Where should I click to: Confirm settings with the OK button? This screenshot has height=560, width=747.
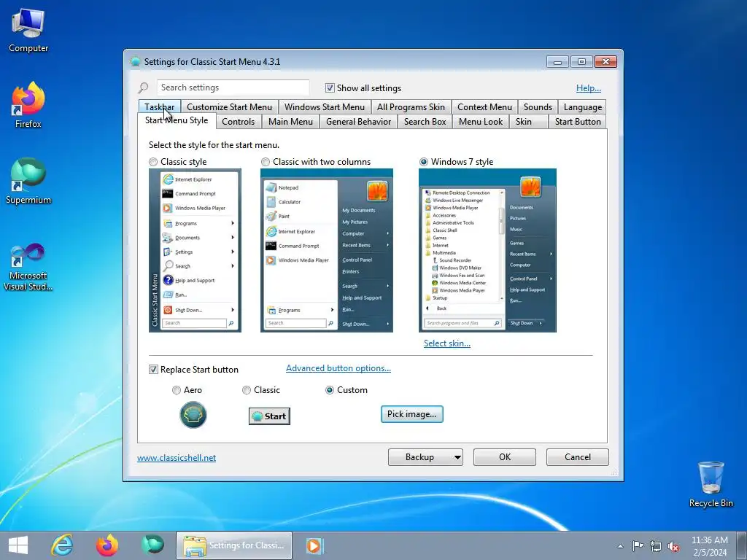(x=505, y=457)
